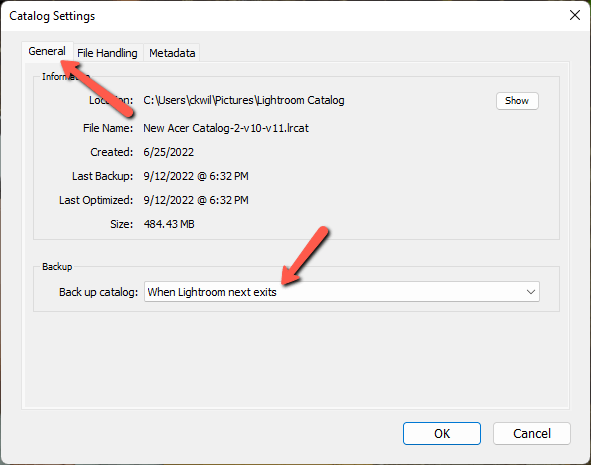This screenshot has width=591, height=465.
Task: Click the catalog location path text
Action: pyautogui.click(x=243, y=100)
